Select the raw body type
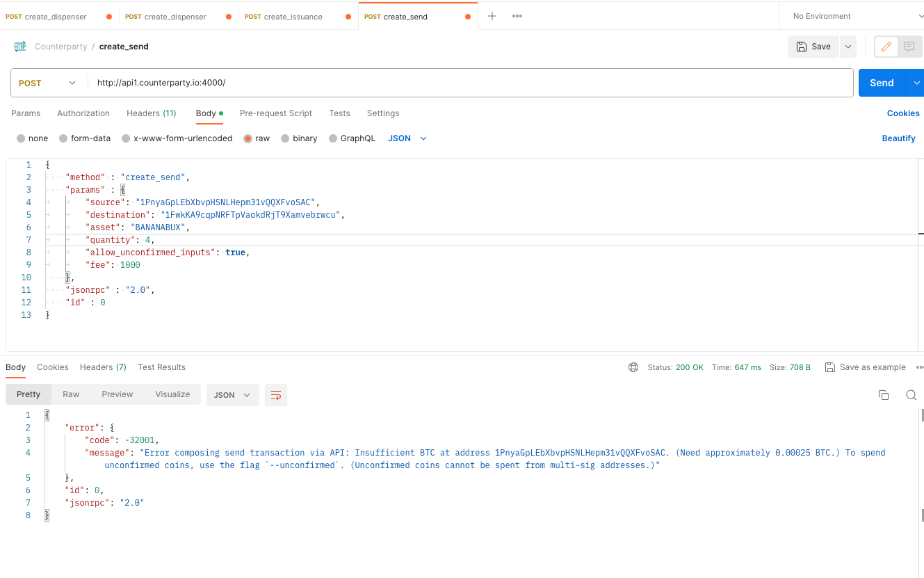Viewport: 924px width, 578px height. (248, 138)
